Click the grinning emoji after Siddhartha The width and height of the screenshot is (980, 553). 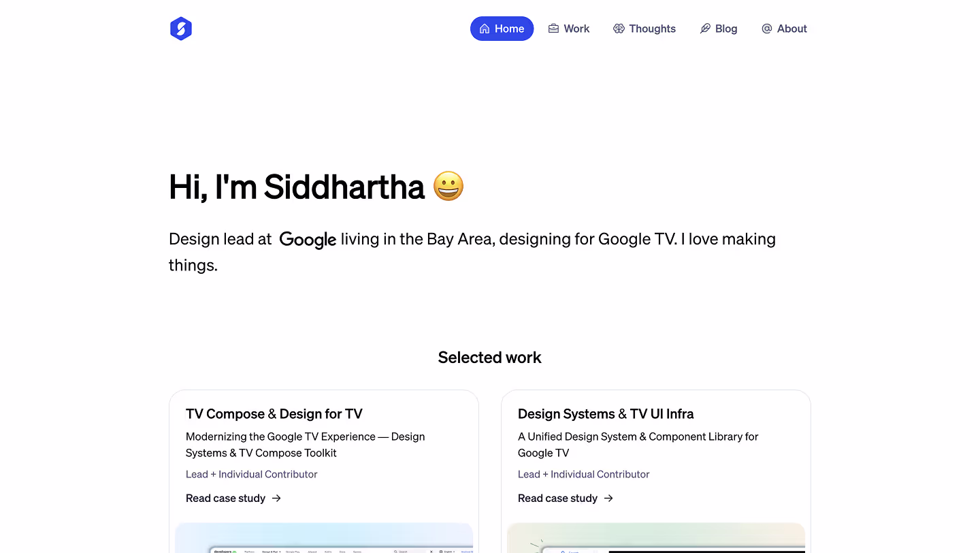coord(449,186)
